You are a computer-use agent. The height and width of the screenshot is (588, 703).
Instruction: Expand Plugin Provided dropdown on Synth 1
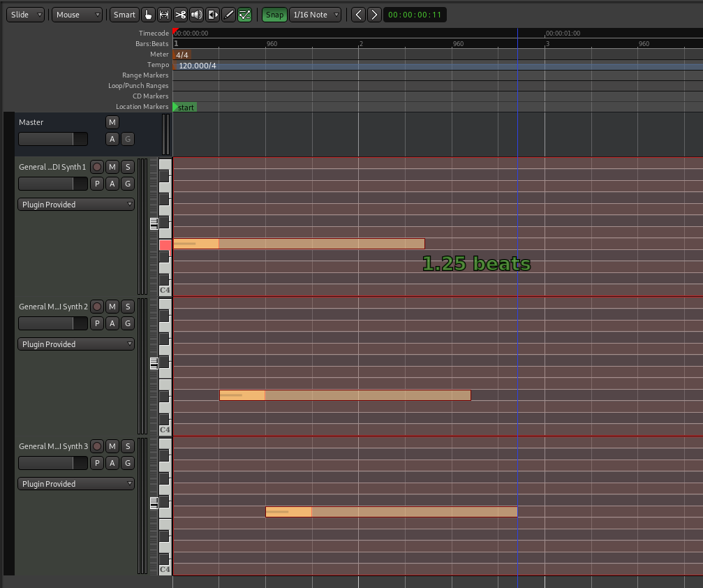76,205
